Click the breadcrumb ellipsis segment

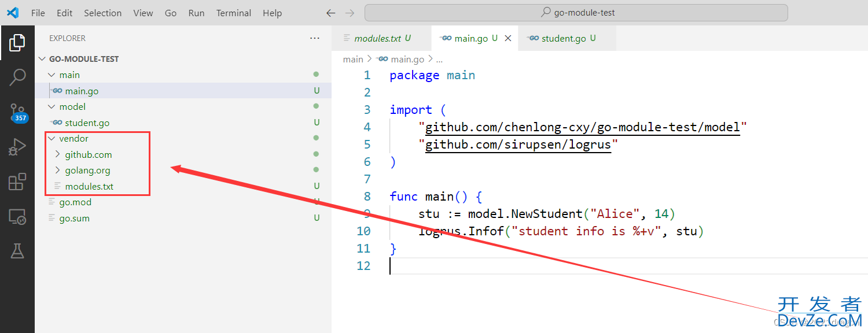tap(439, 59)
